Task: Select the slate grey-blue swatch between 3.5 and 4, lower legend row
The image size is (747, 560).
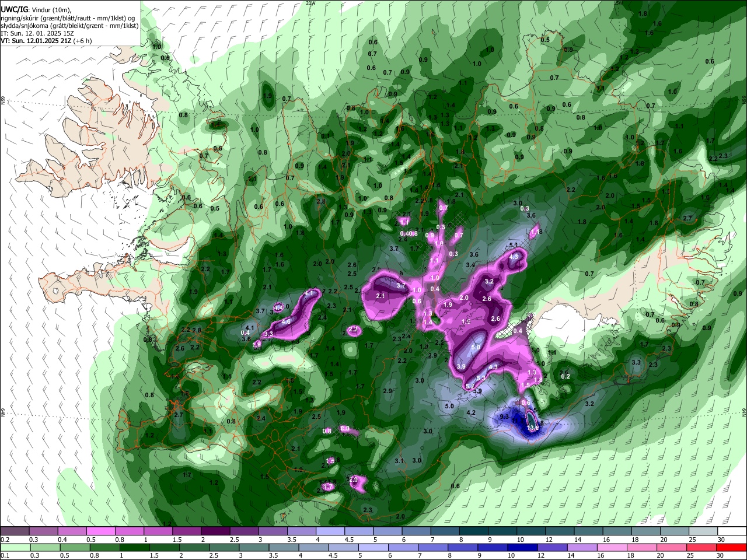Action: click(x=284, y=547)
